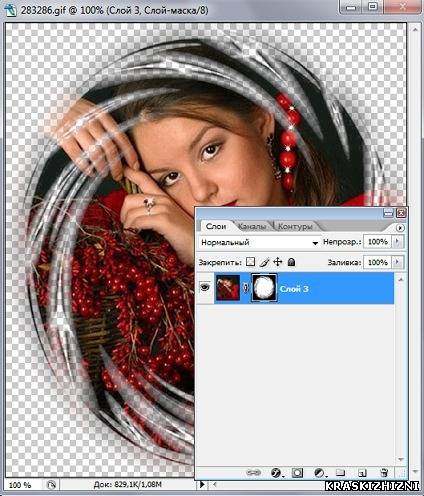Toggle lock transparent pixels checkbox

pyautogui.click(x=250, y=262)
